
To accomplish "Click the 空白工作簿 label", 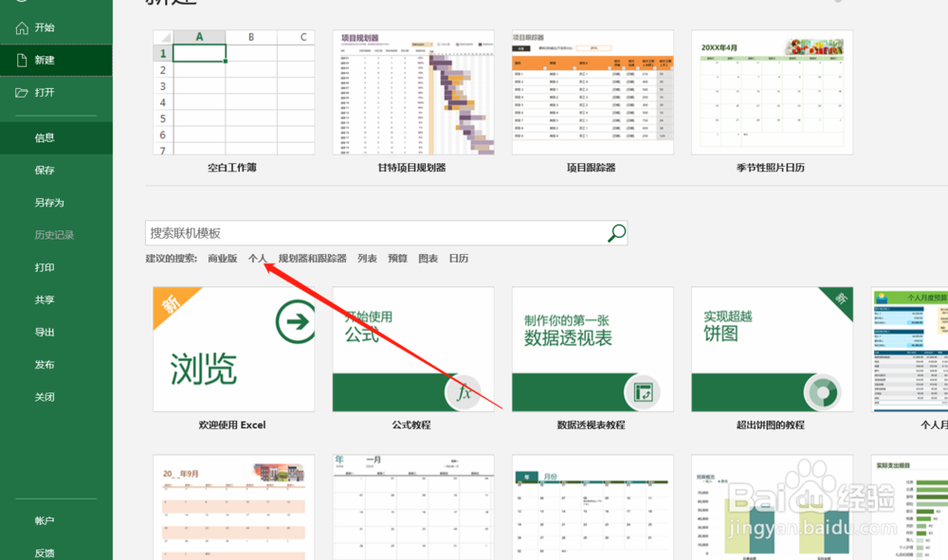I will click(x=232, y=168).
